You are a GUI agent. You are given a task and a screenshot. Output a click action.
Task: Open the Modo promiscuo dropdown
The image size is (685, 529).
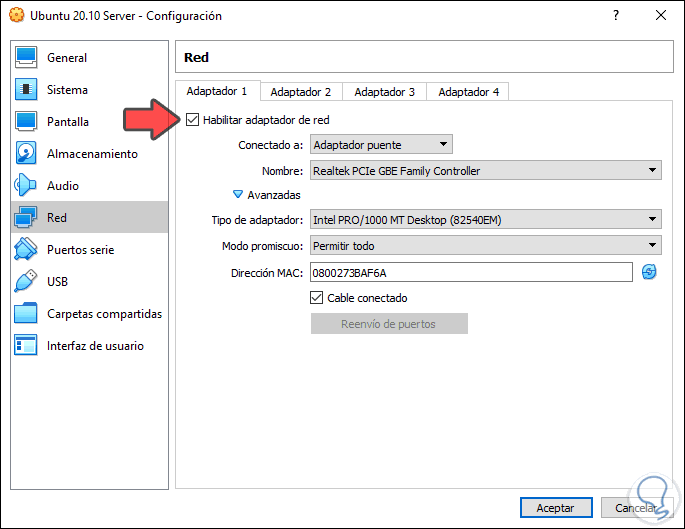[485, 245]
